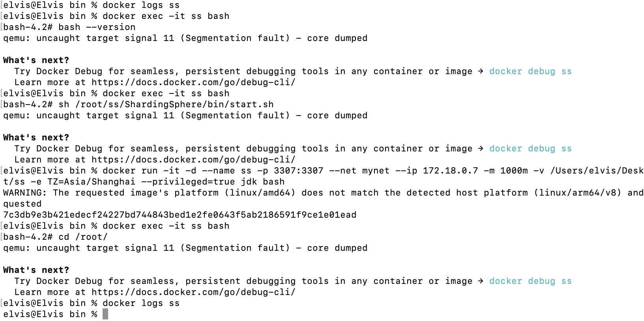Click the first 'What's next?' heading

36,60
